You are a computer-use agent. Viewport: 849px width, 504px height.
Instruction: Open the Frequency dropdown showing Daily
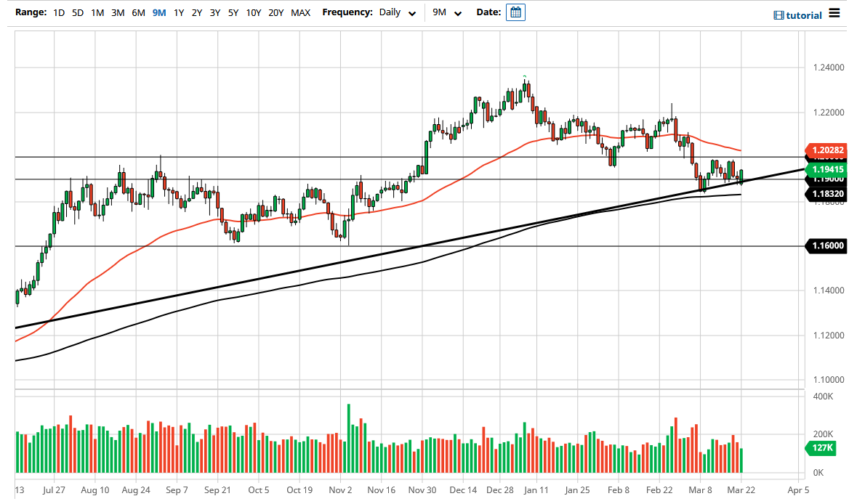[390, 13]
